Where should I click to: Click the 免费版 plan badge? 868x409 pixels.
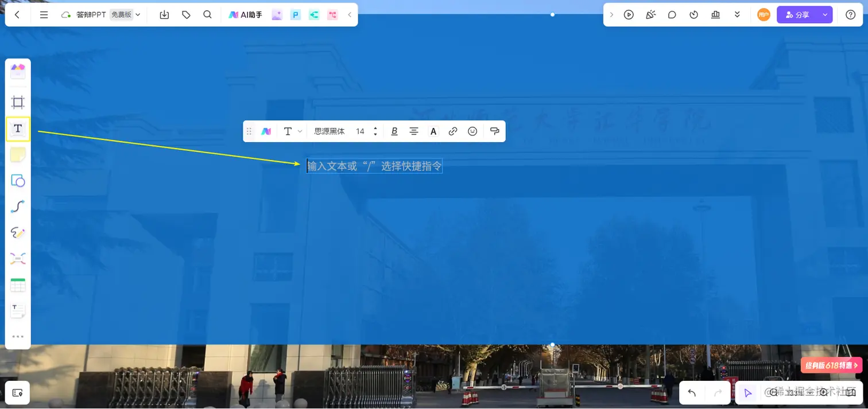click(x=121, y=15)
